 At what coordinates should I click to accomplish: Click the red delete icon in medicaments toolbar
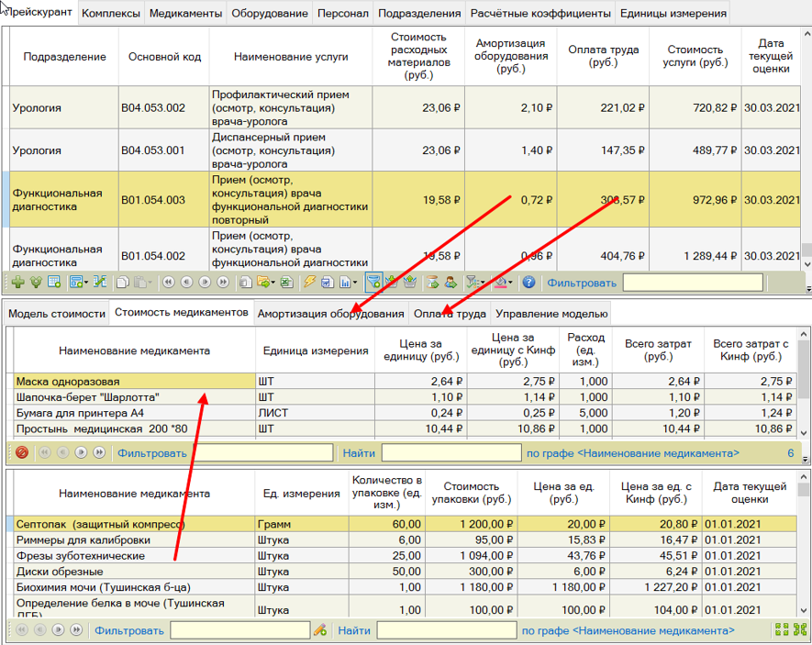pos(21,452)
